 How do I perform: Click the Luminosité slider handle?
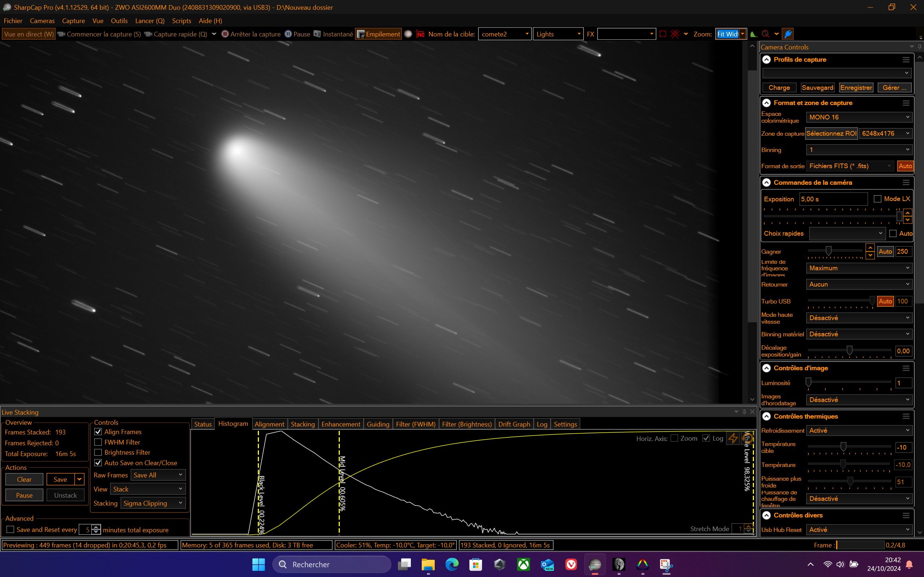[x=808, y=382]
